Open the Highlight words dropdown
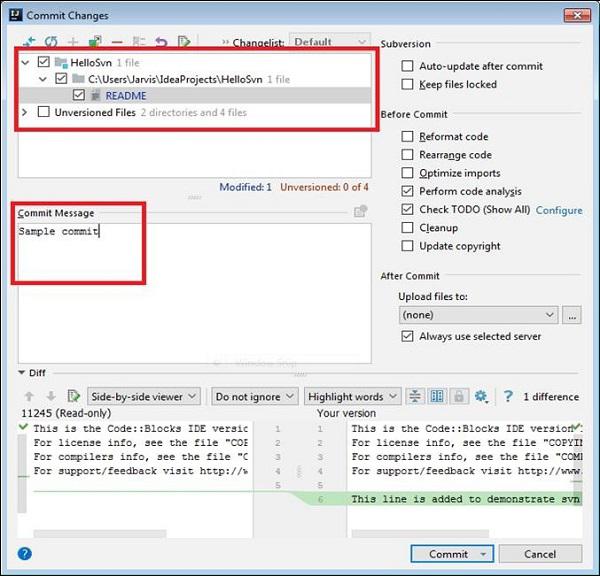 (x=352, y=397)
